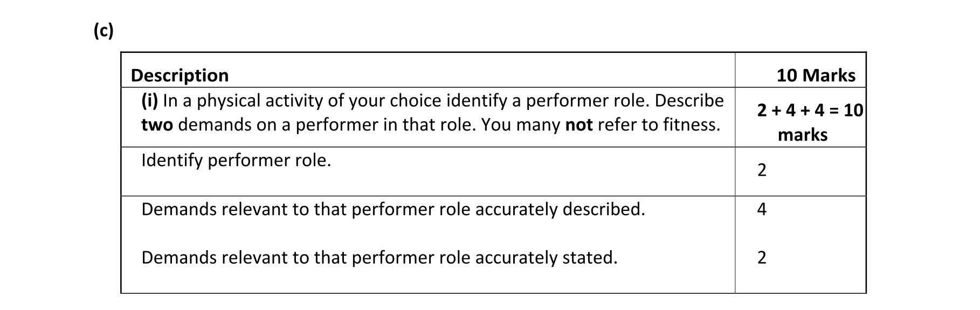Image resolution: width=980 pixels, height=310 pixels.
Task: Click the mark "2" beside Identify performer role
Action: (x=762, y=170)
